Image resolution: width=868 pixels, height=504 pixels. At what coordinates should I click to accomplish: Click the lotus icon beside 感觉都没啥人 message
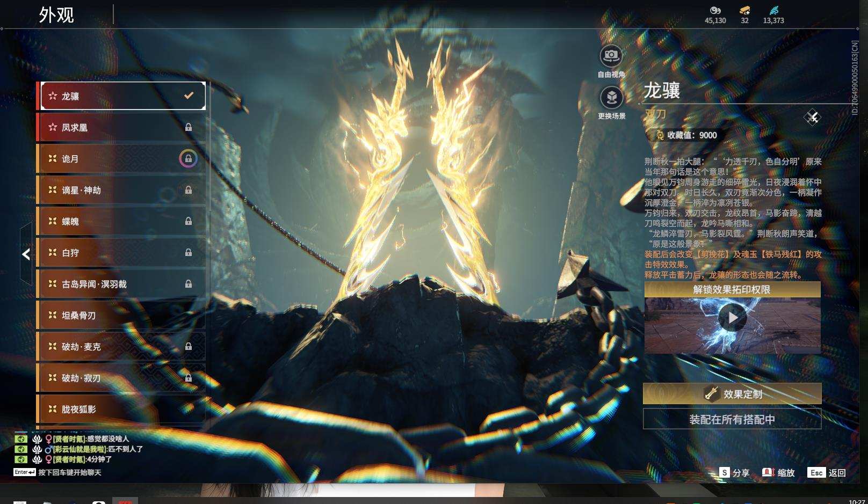pos(37,439)
